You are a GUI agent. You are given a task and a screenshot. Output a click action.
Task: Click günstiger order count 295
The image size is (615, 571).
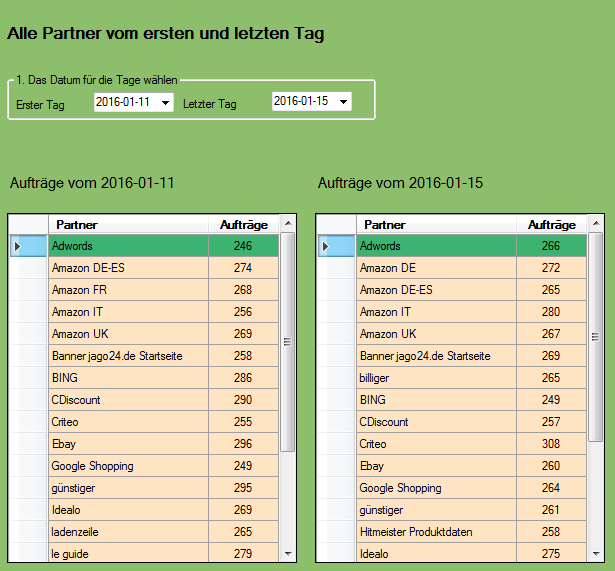click(x=243, y=487)
